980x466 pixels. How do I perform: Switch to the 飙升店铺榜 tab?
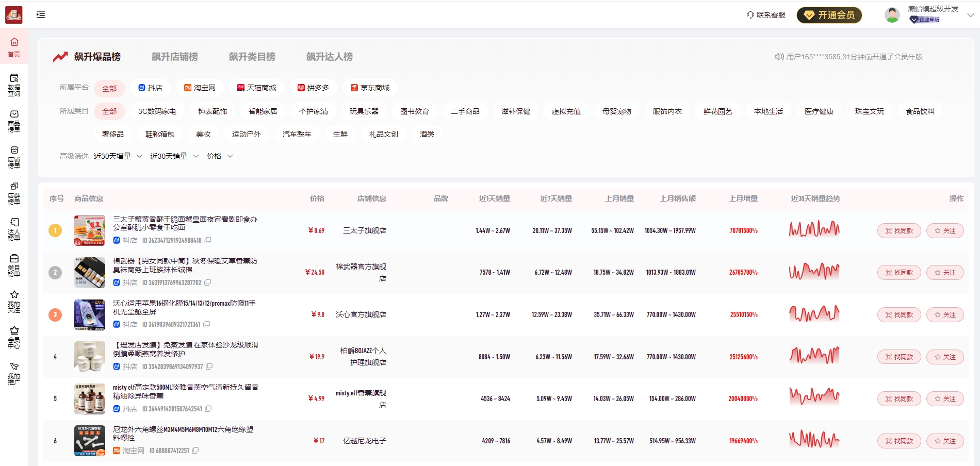176,57
